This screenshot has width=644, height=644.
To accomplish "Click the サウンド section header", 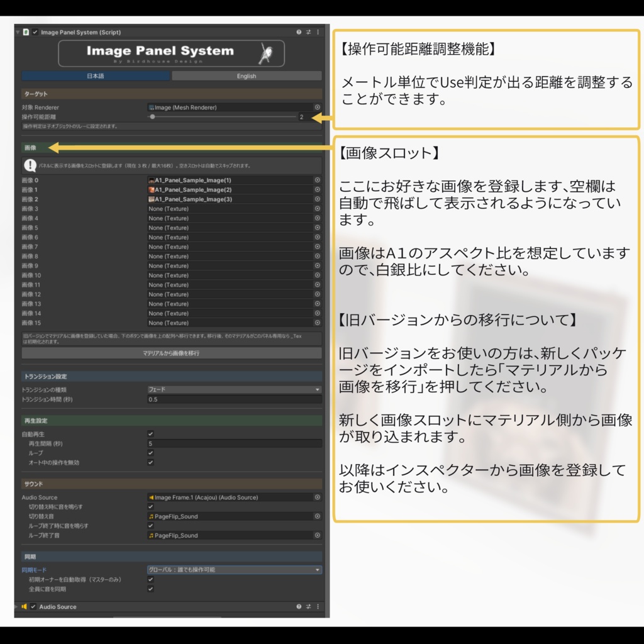I will pyautogui.click(x=172, y=484).
